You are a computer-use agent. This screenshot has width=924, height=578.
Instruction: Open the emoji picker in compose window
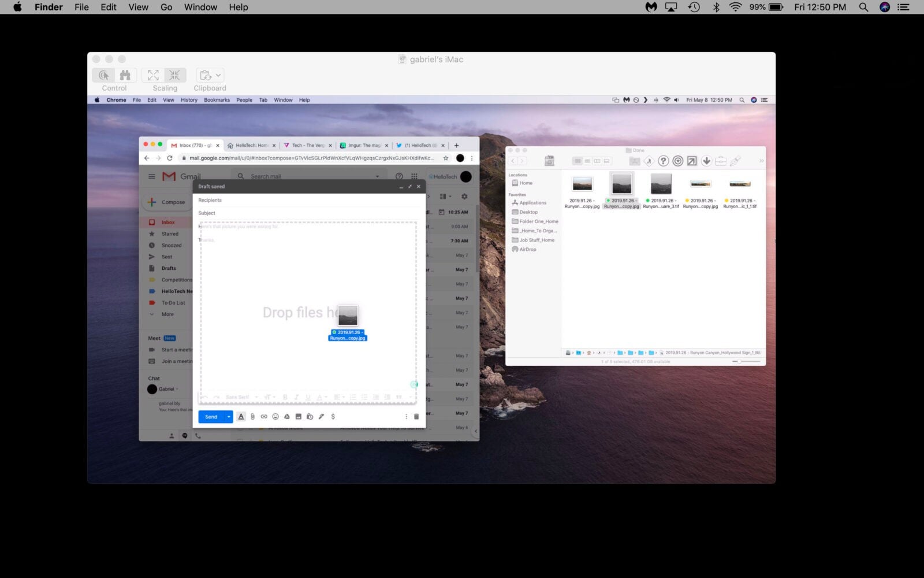coord(275,416)
